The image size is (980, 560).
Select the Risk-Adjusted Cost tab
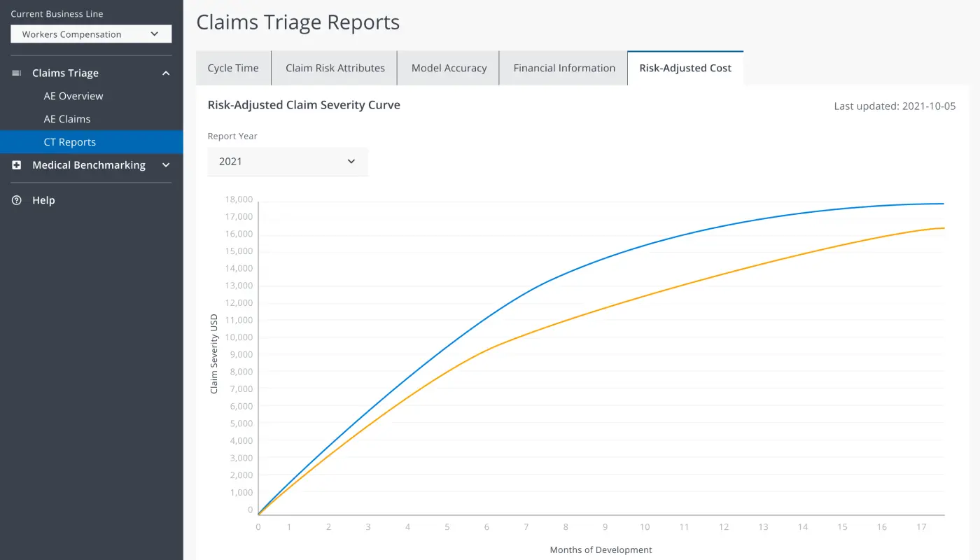(x=685, y=67)
